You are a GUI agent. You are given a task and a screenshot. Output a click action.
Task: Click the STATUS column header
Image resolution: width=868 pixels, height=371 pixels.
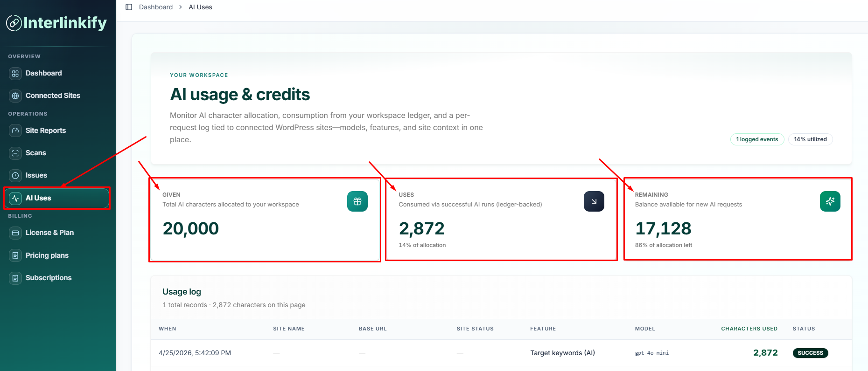coord(804,329)
